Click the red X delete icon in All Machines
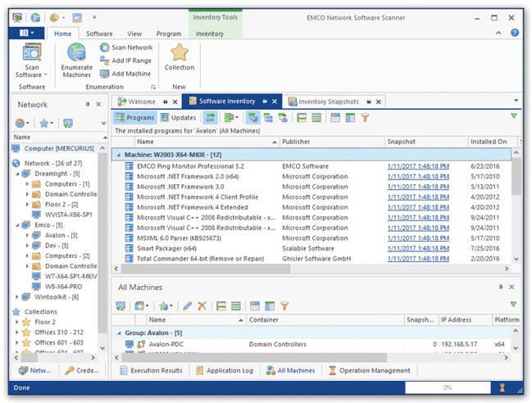532x403 pixels. (202, 306)
